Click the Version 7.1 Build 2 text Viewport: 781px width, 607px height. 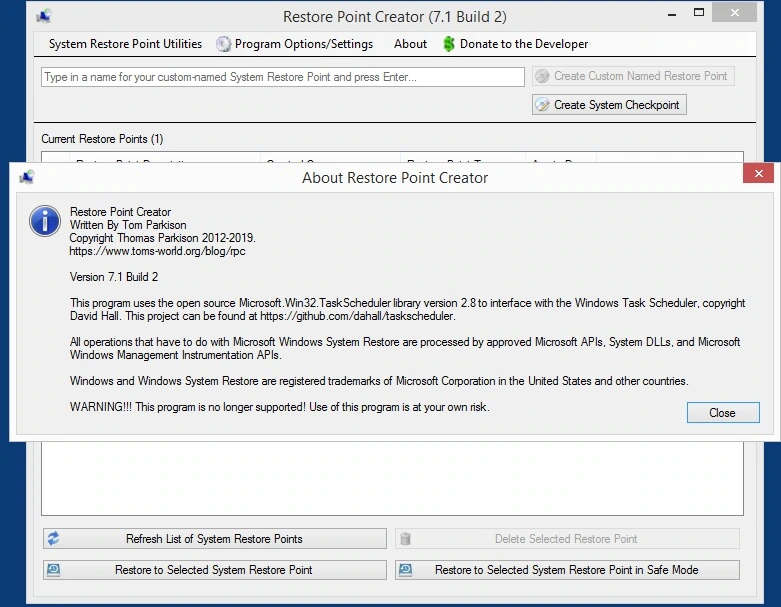click(114, 277)
